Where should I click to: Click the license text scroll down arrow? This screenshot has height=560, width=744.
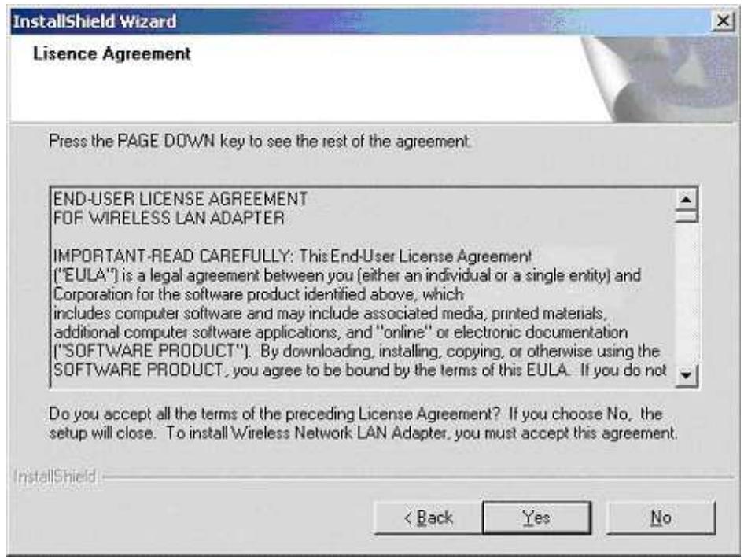click(686, 375)
